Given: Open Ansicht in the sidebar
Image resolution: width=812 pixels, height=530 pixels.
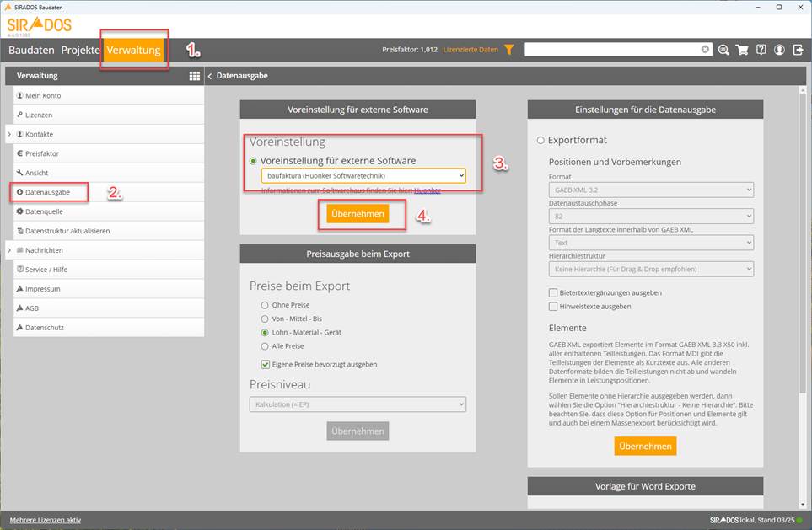Looking at the screenshot, I should pos(109,173).
